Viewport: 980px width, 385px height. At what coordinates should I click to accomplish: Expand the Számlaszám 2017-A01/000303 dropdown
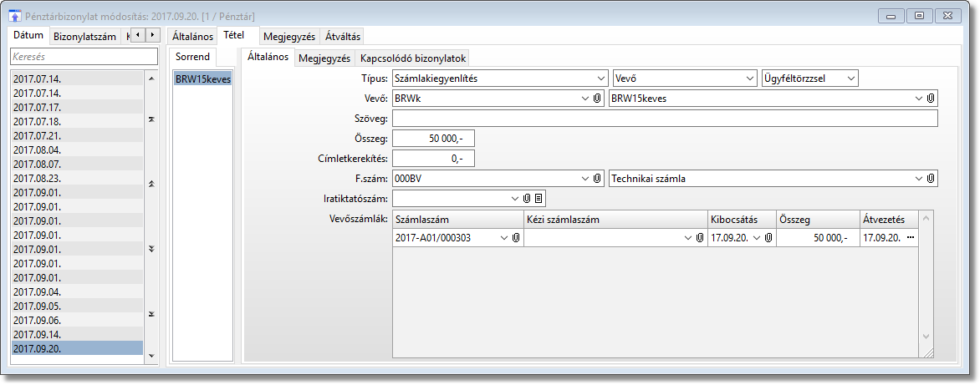(503, 238)
